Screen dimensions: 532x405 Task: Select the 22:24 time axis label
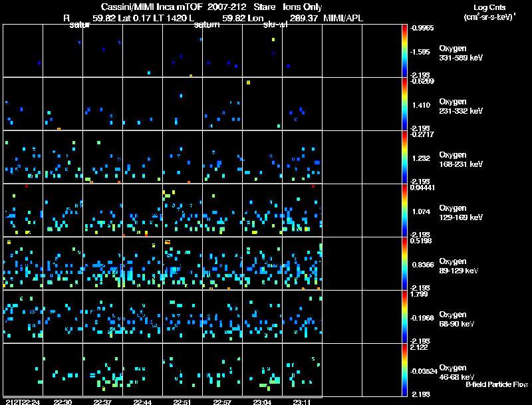[x=23, y=402]
